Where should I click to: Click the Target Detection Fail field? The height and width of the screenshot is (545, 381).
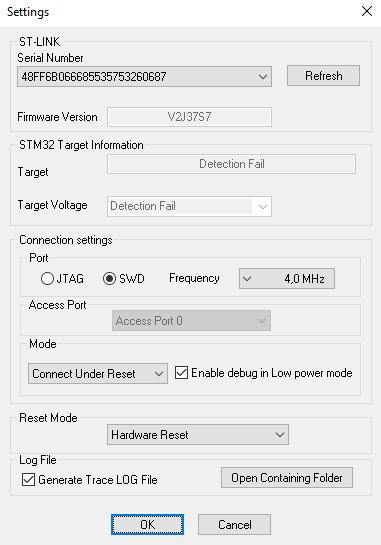pos(232,164)
